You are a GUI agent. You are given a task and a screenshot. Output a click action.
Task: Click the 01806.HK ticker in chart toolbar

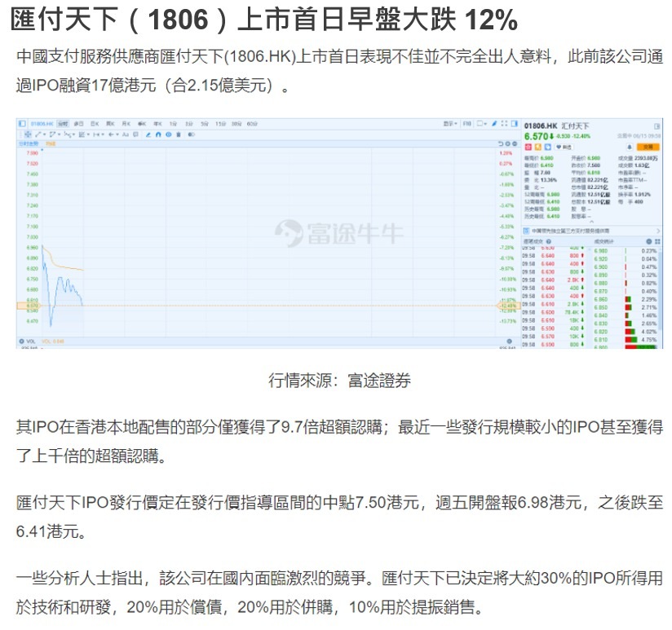click(x=42, y=124)
